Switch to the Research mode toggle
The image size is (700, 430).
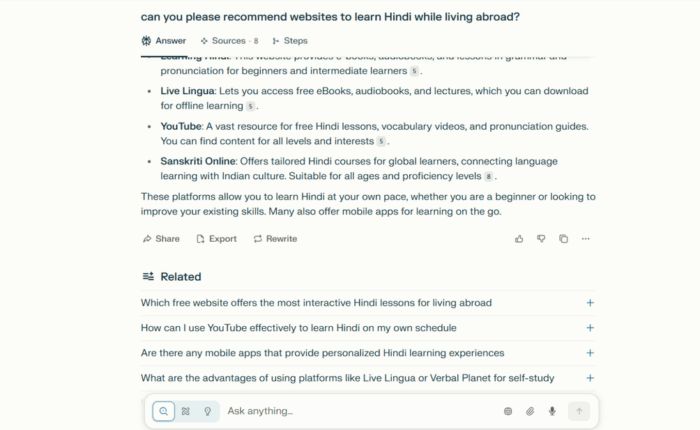click(185, 411)
